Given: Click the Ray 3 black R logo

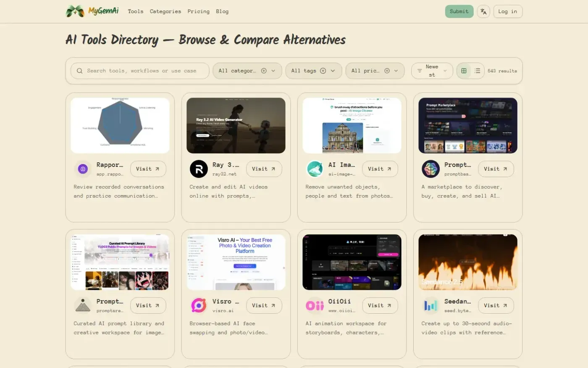Looking at the screenshot, I should point(199,169).
